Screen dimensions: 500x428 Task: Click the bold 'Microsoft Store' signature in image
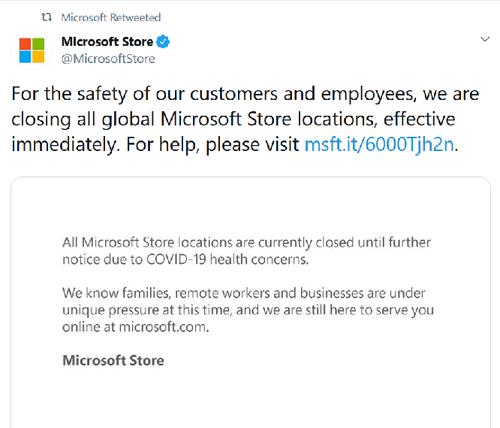113,360
